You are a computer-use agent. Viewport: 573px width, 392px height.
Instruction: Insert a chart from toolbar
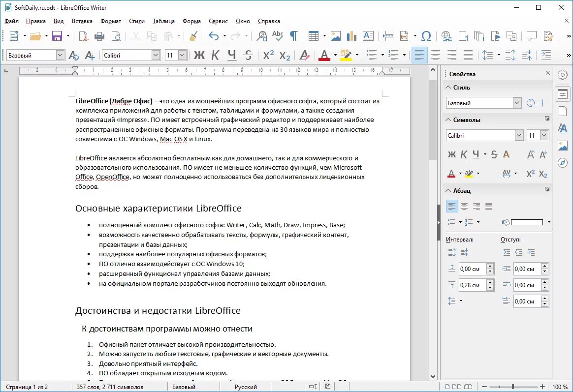(x=351, y=36)
